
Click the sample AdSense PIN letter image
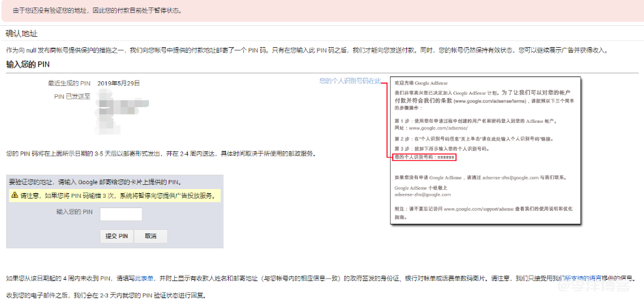484,150
